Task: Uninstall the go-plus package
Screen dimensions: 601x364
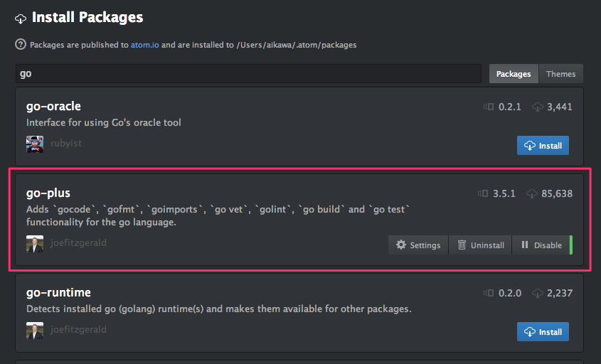Action: click(481, 245)
